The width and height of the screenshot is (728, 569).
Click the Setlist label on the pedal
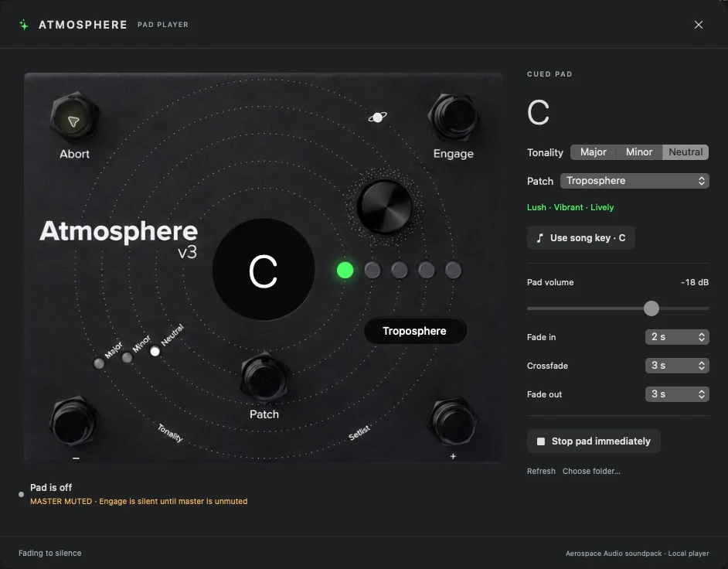(359, 432)
